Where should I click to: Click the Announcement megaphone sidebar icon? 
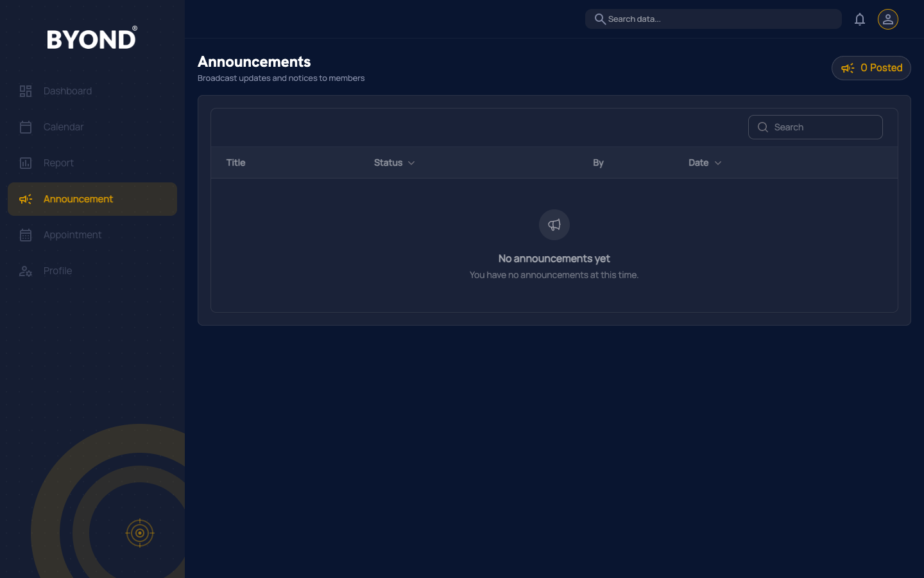pyautogui.click(x=26, y=199)
